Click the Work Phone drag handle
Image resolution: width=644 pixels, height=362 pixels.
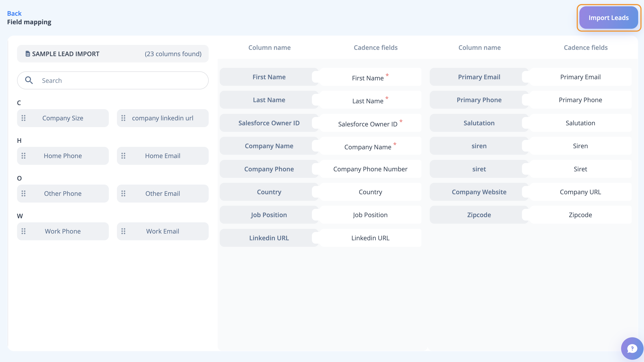[x=24, y=231]
